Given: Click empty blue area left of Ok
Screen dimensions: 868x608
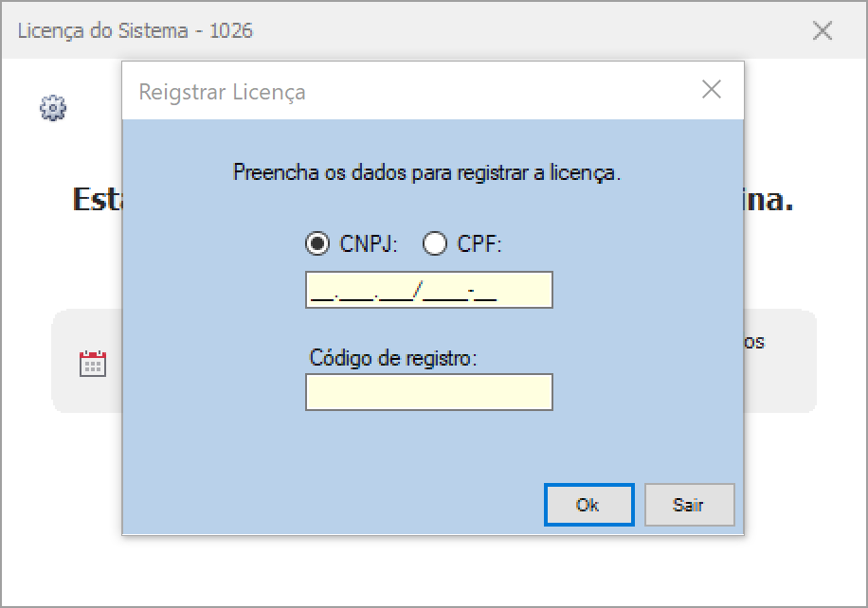Looking at the screenshot, I should point(379,502).
